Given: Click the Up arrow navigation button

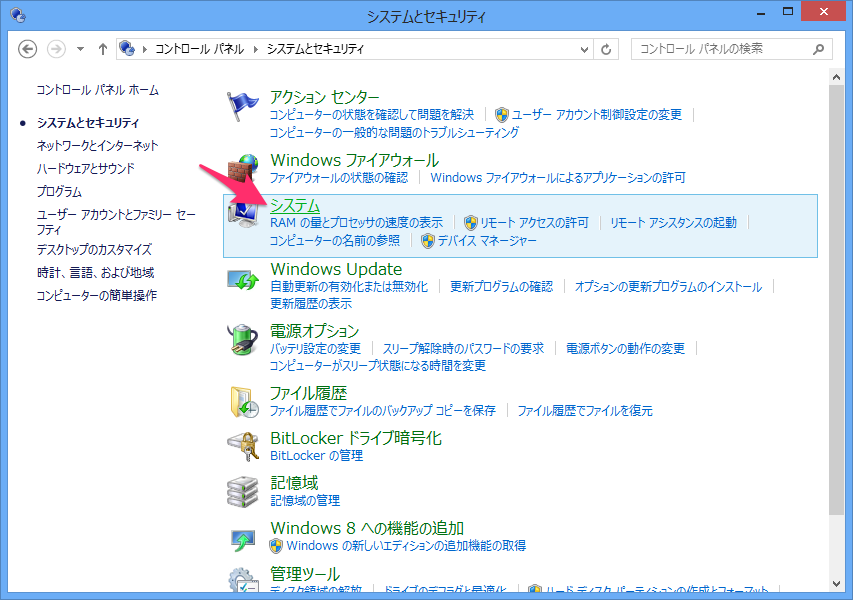Looking at the screenshot, I should pos(103,49).
